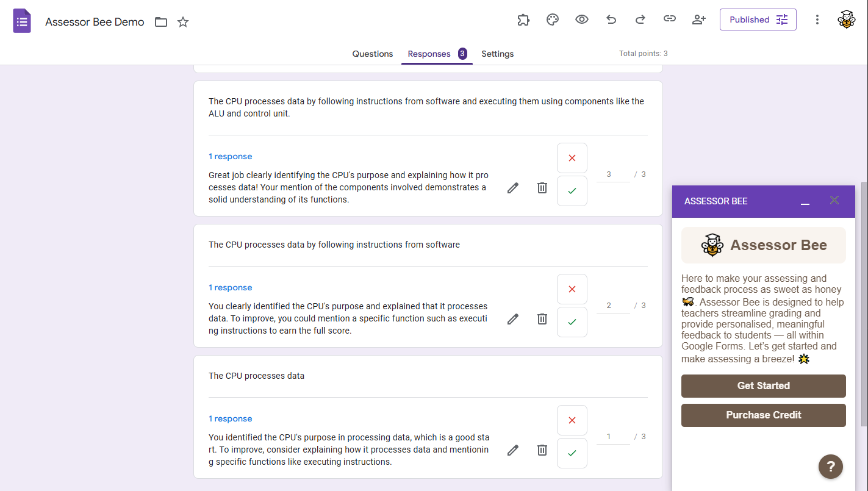Click the page vertical scrollbar
868x491 pixels.
[864, 304]
